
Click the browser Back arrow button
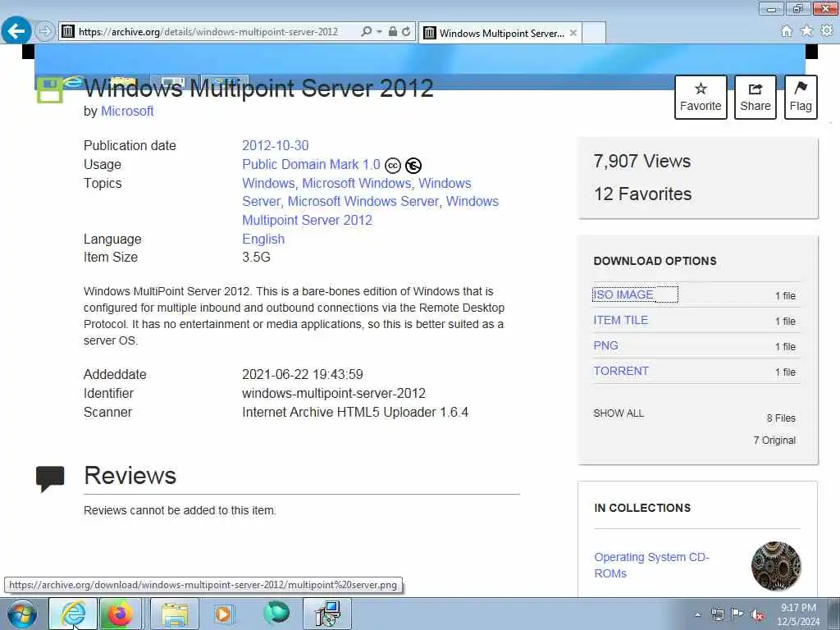click(x=16, y=30)
